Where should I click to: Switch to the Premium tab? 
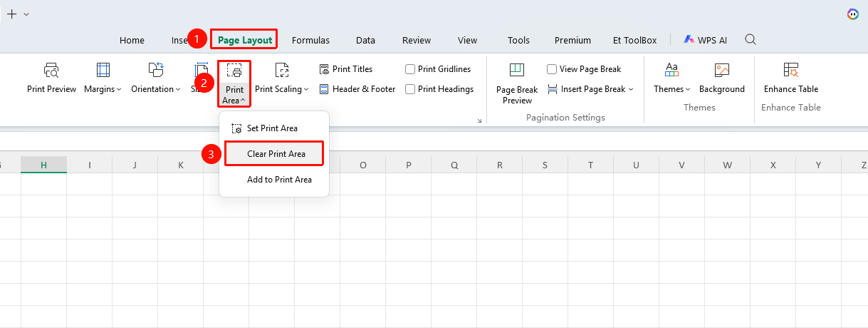(x=572, y=40)
